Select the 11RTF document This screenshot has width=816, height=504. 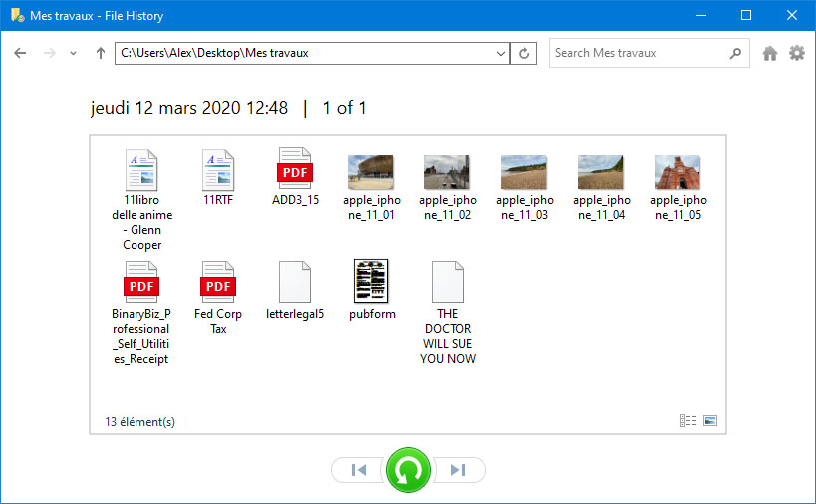218,178
